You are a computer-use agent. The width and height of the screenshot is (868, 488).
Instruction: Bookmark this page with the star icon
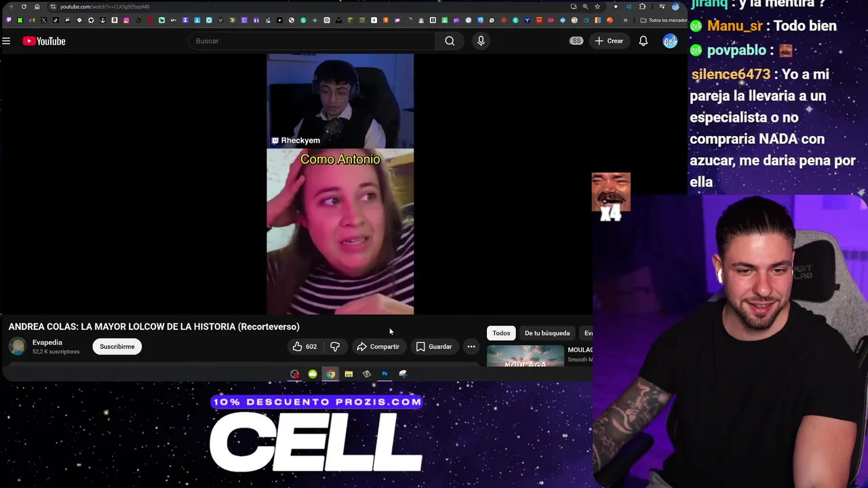(597, 7)
